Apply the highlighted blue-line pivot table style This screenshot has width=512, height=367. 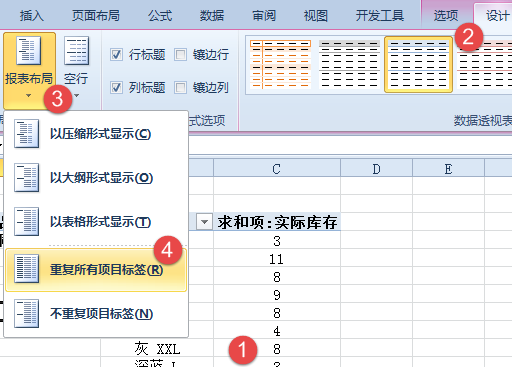pos(418,64)
